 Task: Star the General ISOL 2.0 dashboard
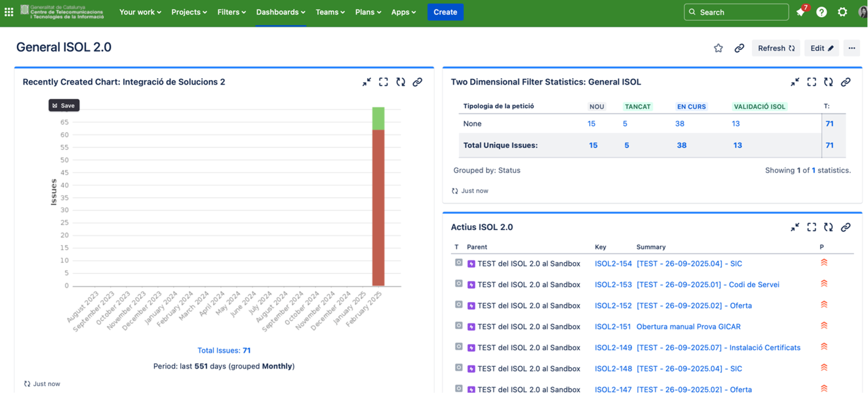pos(718,48)
